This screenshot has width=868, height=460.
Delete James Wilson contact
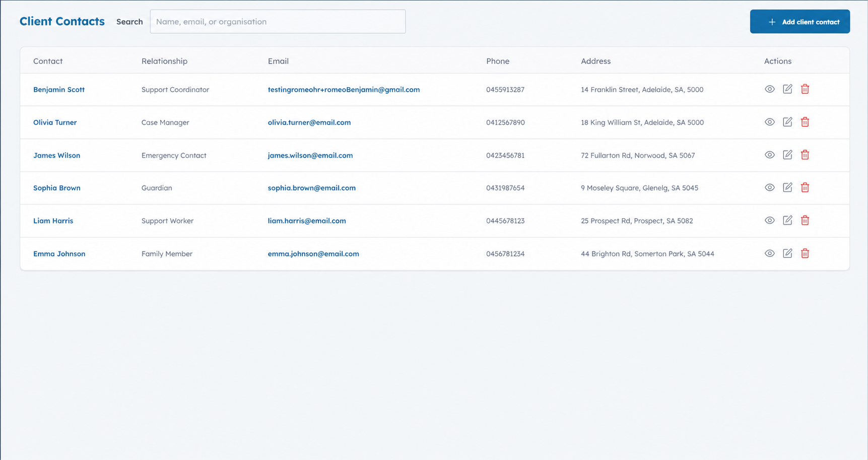click(x=805, y=155)
